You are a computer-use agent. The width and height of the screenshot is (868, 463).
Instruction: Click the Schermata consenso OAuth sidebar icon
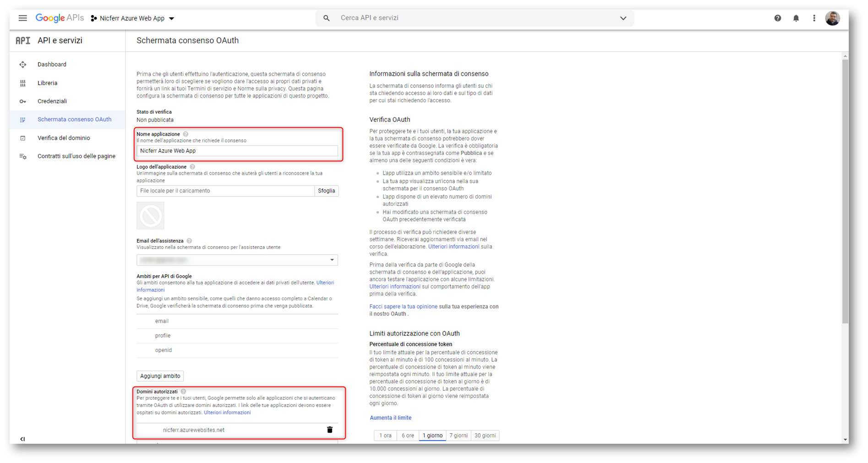23,120
